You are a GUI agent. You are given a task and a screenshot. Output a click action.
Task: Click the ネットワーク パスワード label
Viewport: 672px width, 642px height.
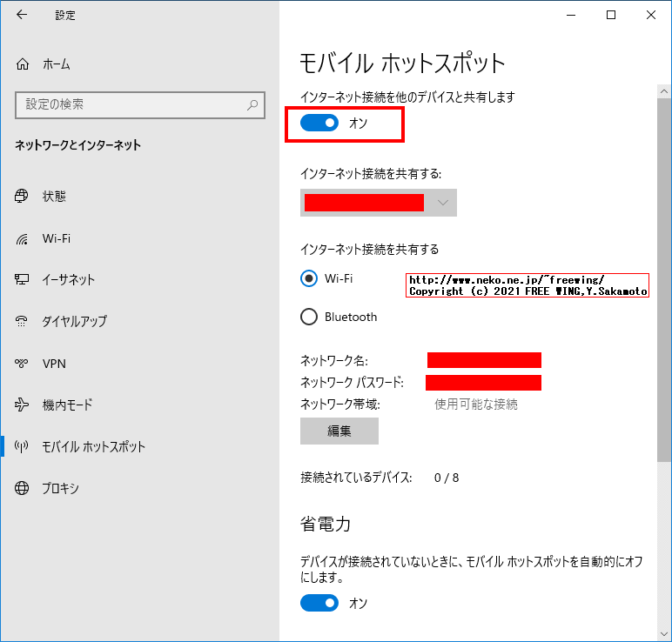pyautogui.click(x=352, y=382)
